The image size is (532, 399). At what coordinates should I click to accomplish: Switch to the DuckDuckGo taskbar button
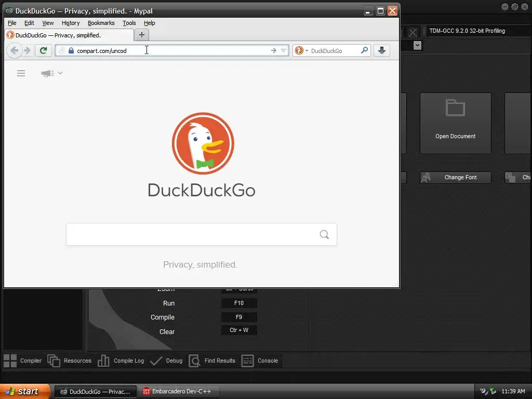point(96,392)
